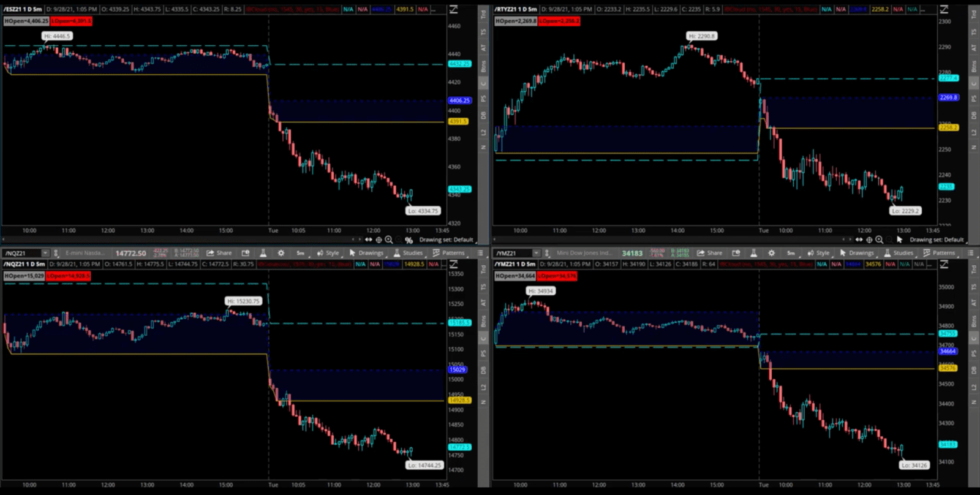Click the list menu icon in /YMZ21 toolbar
Image resolution: width=980 pixels, height=495 pixels.
click(971, 253)
